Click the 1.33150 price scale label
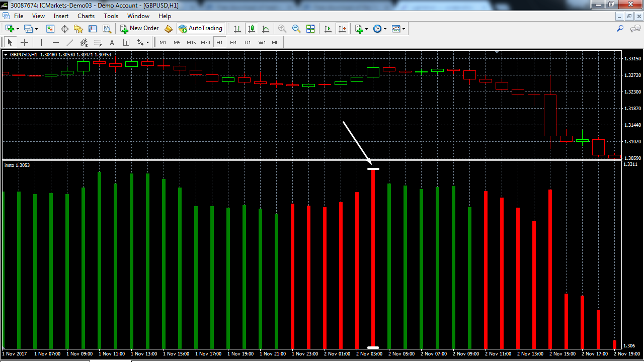The height and width of the screenshot is (362, 644). [632, 59]
